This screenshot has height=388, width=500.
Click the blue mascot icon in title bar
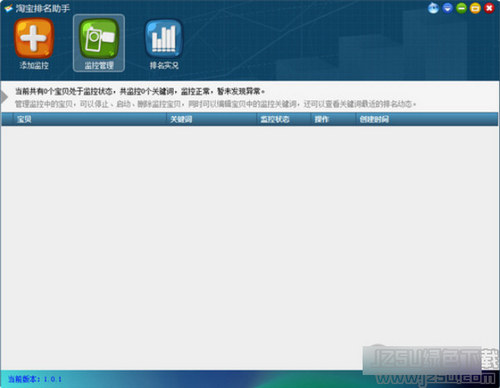433,8
